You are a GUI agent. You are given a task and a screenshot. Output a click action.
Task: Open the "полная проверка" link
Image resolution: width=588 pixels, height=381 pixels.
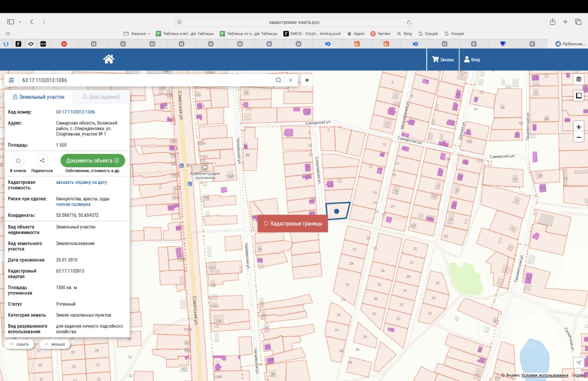[x=73, y=205]
